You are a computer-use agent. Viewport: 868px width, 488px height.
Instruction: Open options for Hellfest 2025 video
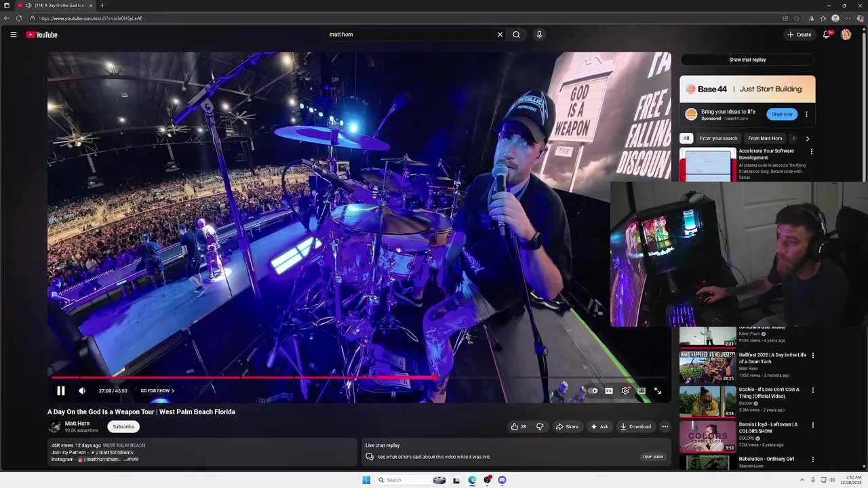(812, 355)
